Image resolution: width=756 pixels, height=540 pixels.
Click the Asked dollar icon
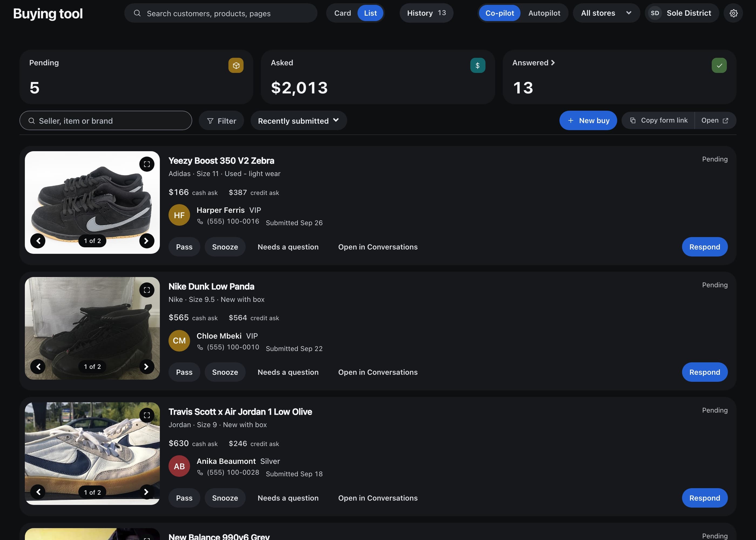477,65
